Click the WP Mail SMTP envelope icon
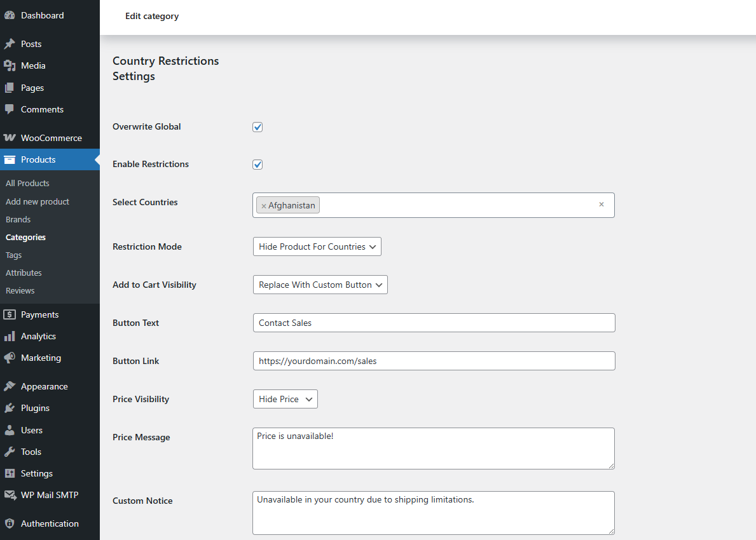 [x=10, y=495]
